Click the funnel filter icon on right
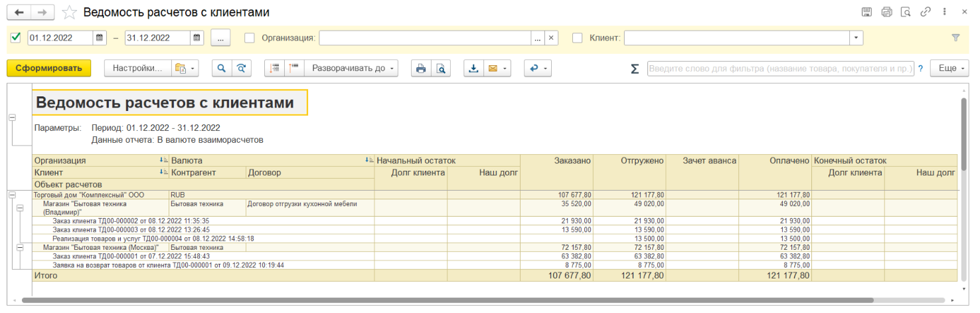The height and width of the screenshot is (313, 980). tap(955, 38)
